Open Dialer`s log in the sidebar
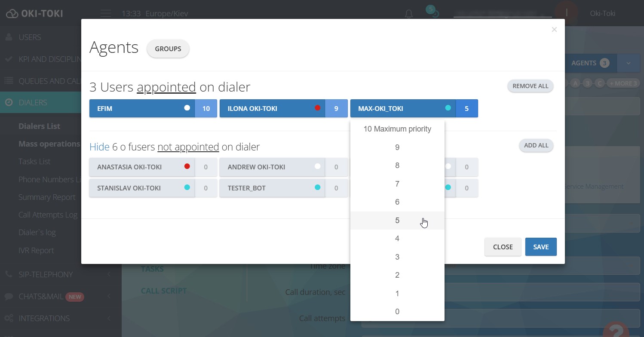The width and height of the screenshot is (644, 337). pyautogui.click(x=37, y=232)
